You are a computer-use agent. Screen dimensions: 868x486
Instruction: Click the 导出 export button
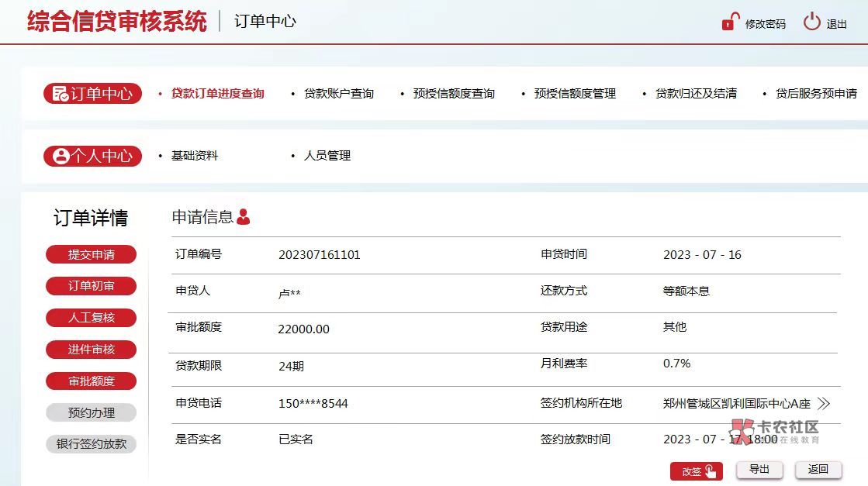click(759, 470)
